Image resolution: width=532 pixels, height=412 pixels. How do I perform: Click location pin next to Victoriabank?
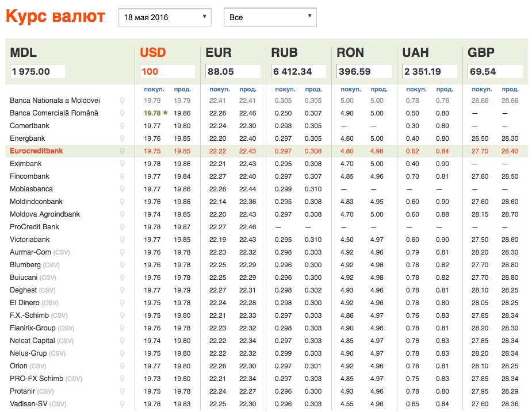(122, 240)
